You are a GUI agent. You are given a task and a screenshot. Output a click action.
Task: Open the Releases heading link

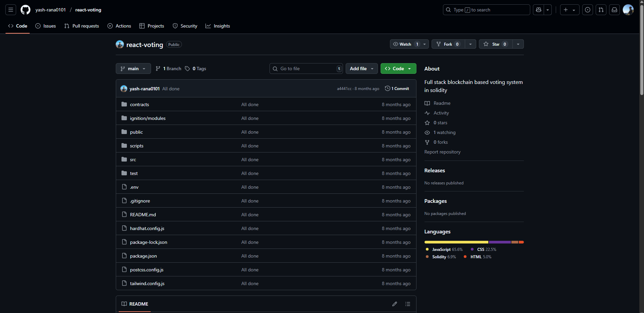point(435,170)
